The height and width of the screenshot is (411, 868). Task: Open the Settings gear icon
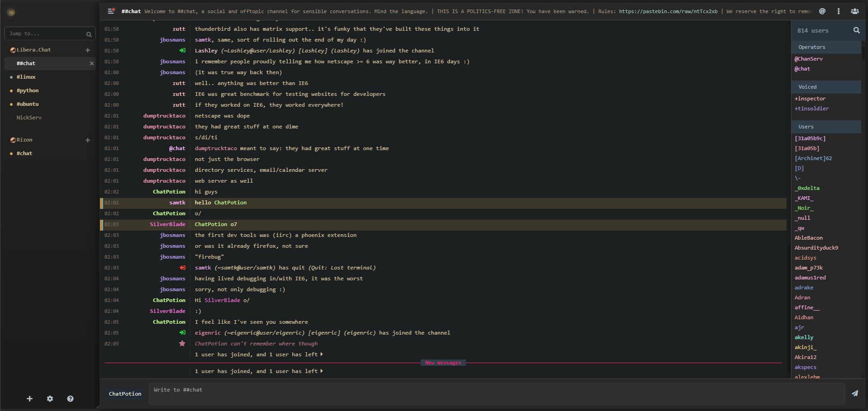(x=50, y=399)
